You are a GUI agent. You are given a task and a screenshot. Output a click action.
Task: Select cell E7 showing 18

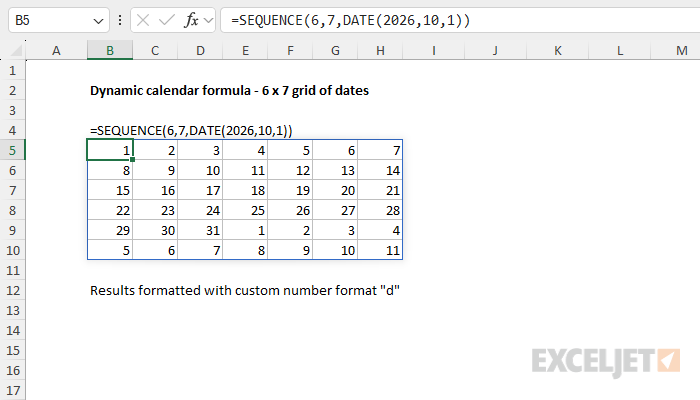[x=246, y=191]
